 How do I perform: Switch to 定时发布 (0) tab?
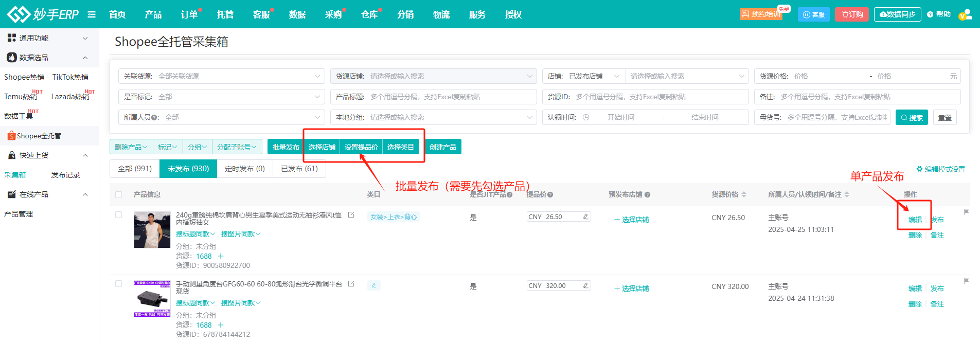(x=245, y=169)
